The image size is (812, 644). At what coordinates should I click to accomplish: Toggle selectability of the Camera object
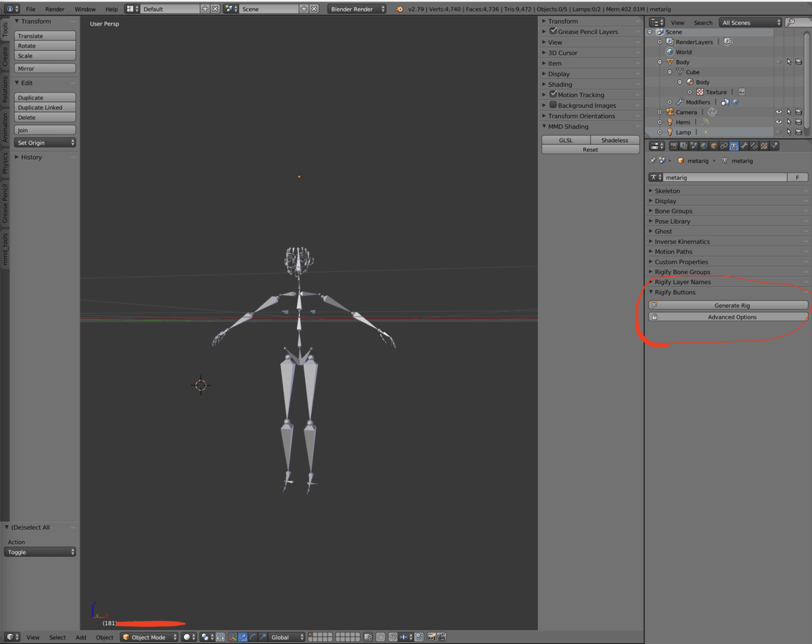click(788, 112)
